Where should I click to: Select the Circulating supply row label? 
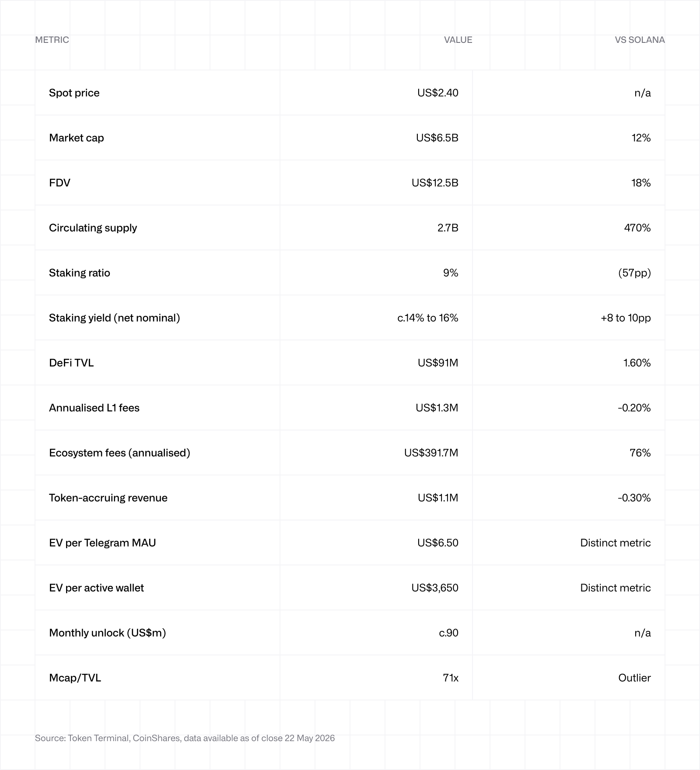(x=93, y=228)
